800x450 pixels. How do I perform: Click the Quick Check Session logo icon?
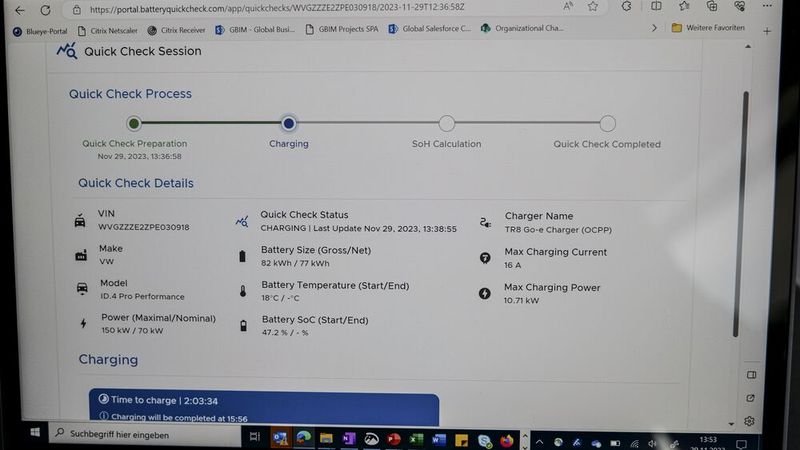(x=67, y=51)
